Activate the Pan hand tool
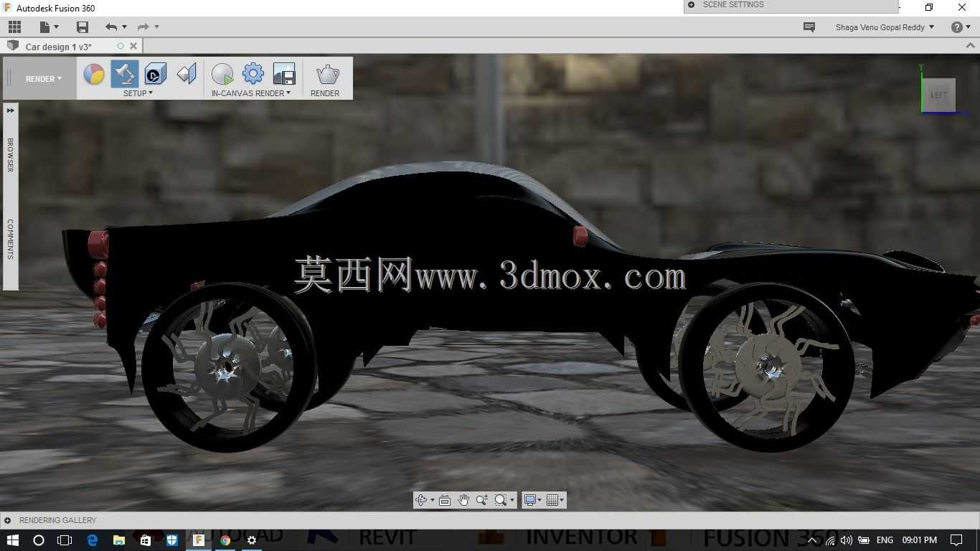The height and width of the screenshot is (551, 980). coord(463,500)
